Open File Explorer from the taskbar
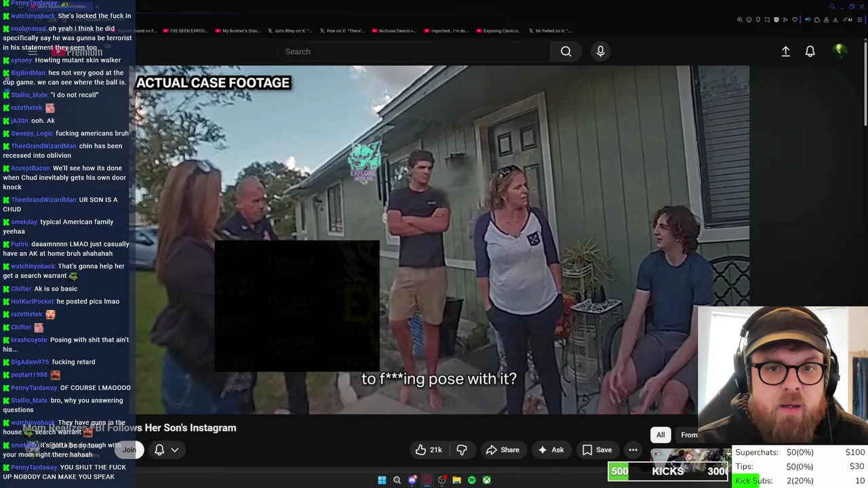 coord(457,480)
